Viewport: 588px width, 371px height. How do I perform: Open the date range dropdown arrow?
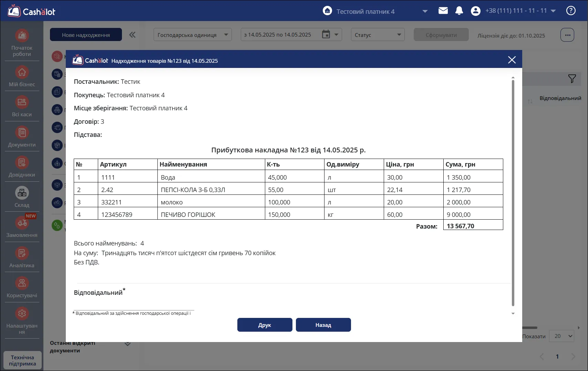pyautogui.click(x=336, y=35)
